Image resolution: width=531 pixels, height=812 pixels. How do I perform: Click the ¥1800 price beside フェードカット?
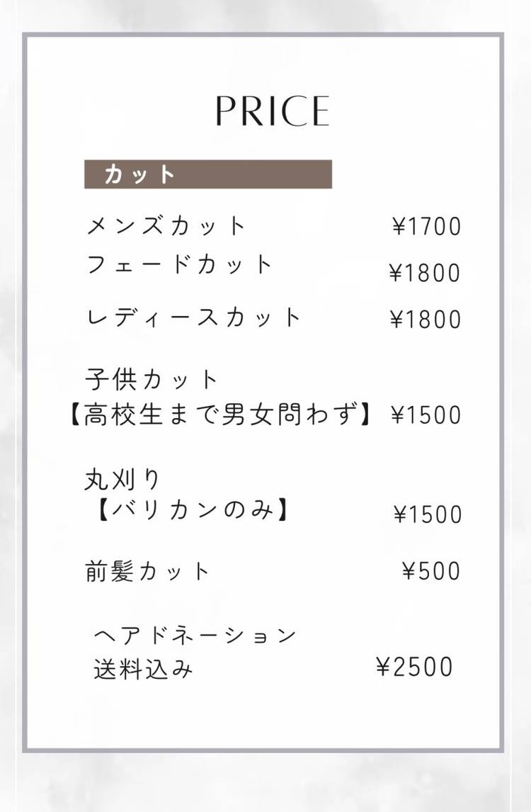pyautogui.click(x=425, y=274)
